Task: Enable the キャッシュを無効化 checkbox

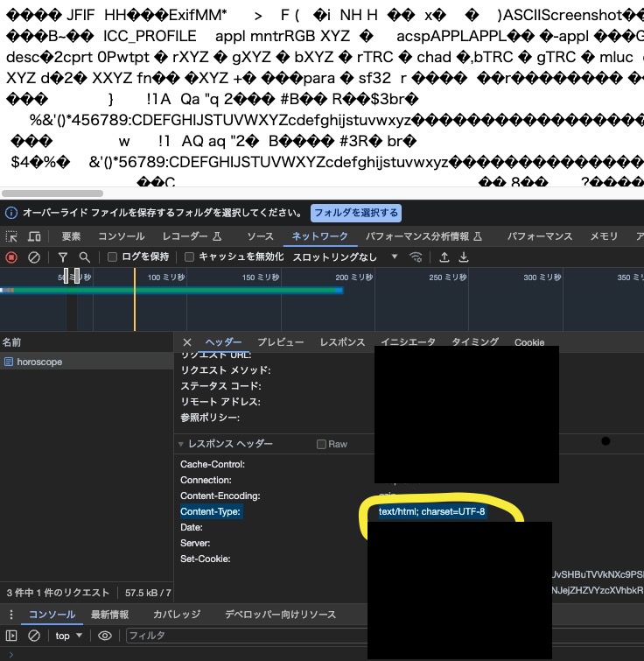Action: (x=190, y=257)
